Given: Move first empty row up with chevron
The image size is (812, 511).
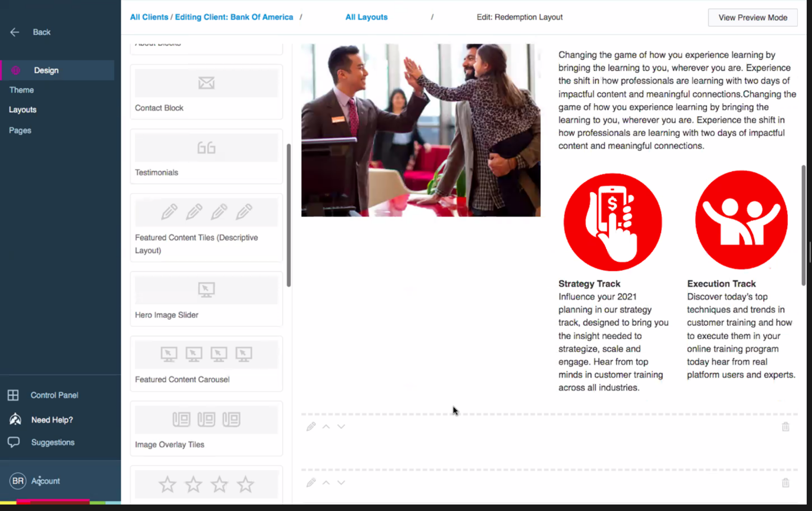Looking at the screenshot, I should click(326, 427).
